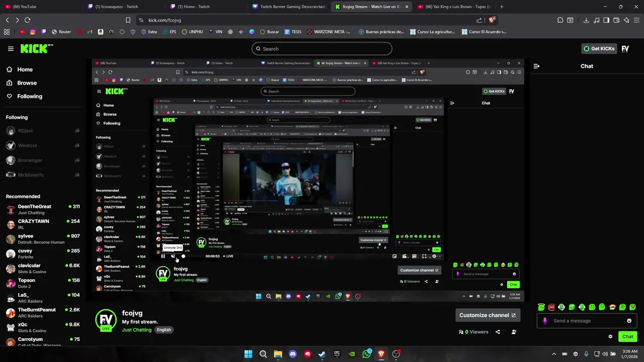Click the taskbar clock showing 3:26 AM
The width and height of the screenshot is (644, 362).
coord(630,354)
